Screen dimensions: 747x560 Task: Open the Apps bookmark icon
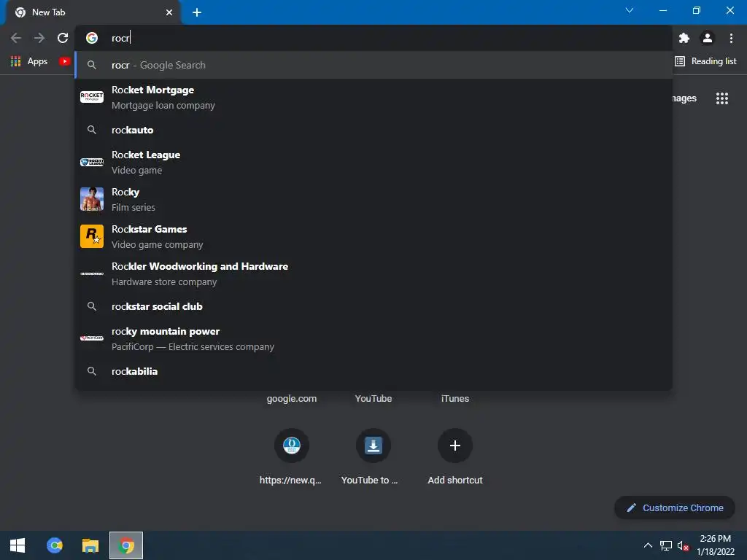29,61
